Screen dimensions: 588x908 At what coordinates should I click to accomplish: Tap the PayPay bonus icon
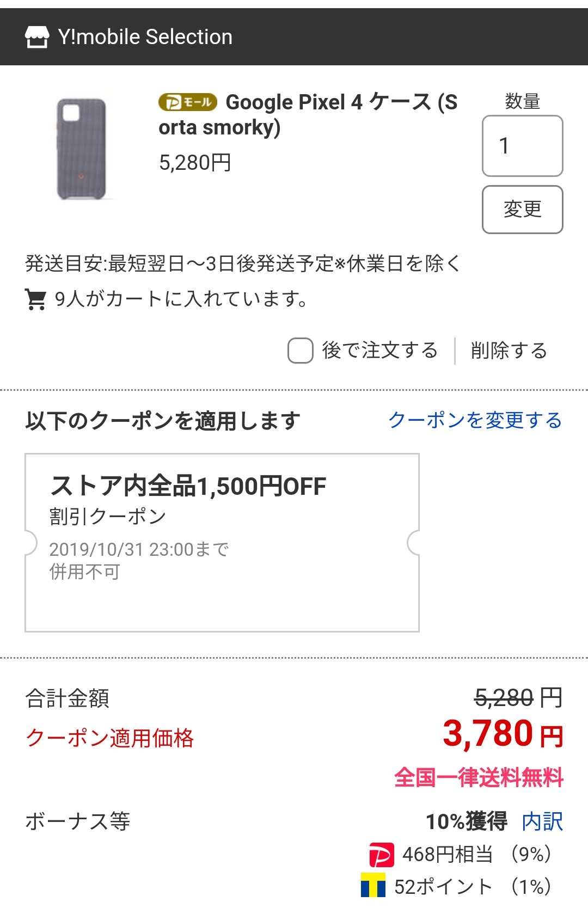point(381,855)
